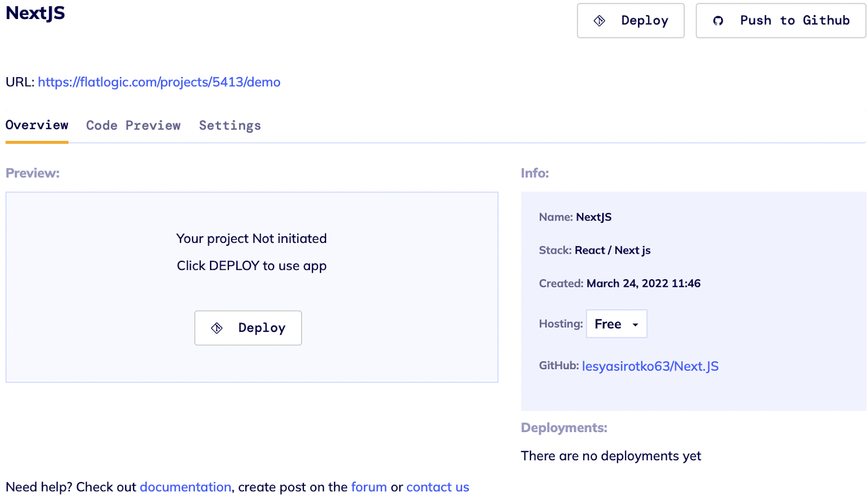Click the deploy icon in the top header button
Viewport: 868px width, 495px height.
click(x=599, y=21)
